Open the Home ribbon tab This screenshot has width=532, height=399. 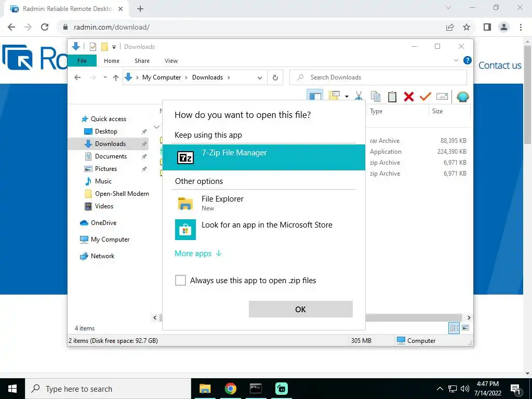[112, 61]
